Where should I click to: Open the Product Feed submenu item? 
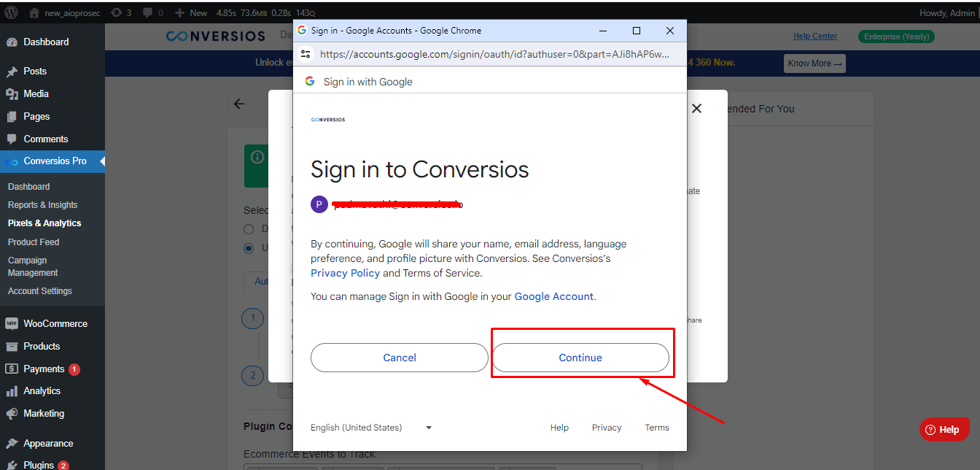pos(34,242)
